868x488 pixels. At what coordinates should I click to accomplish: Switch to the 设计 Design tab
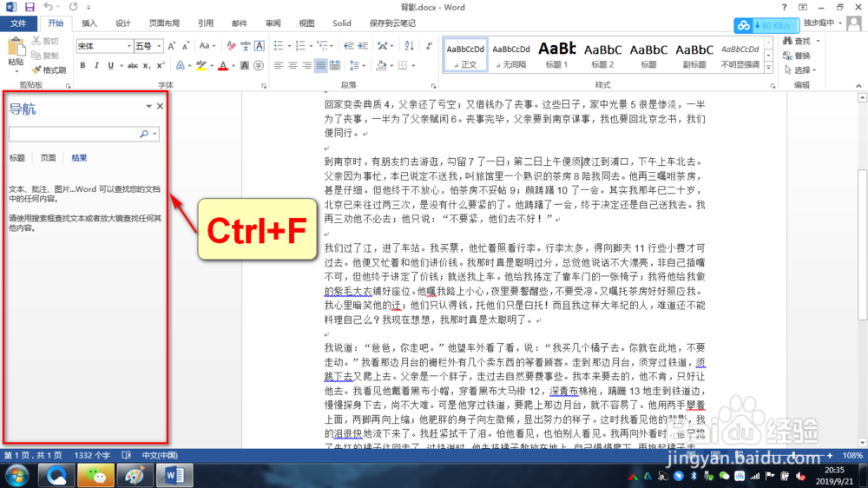pos(122,23)
